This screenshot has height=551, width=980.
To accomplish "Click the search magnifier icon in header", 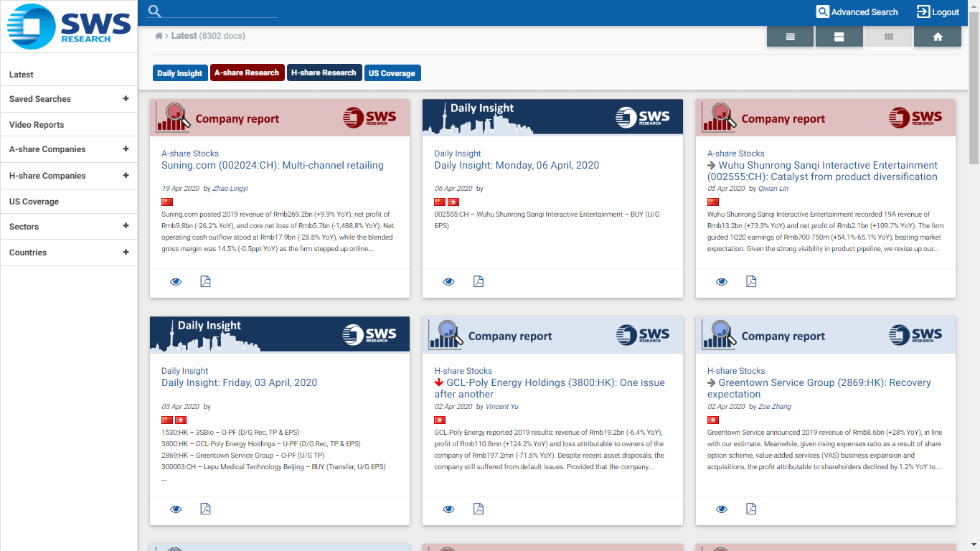I will (154, 11).
